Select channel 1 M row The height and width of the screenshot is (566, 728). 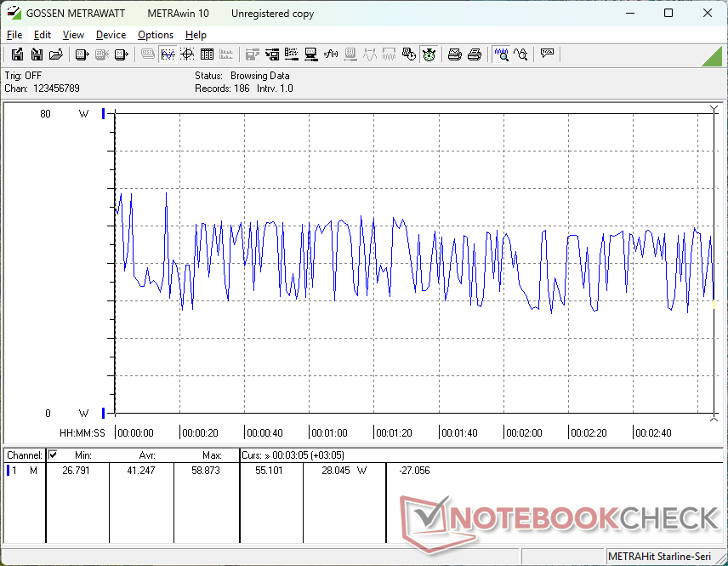click(x=22, y=470)
